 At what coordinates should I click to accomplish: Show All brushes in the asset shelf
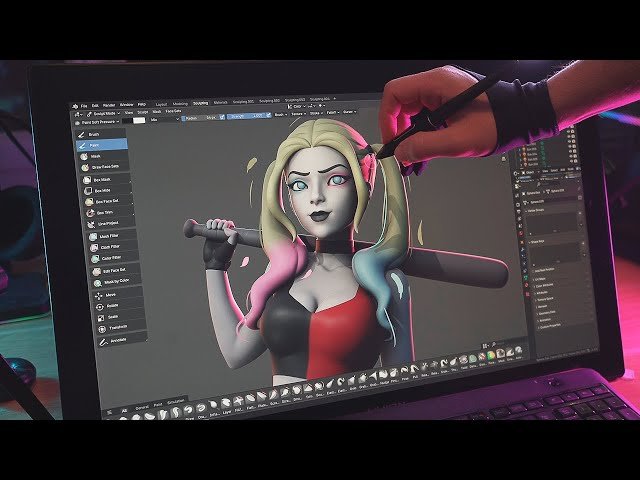point(124,410)
